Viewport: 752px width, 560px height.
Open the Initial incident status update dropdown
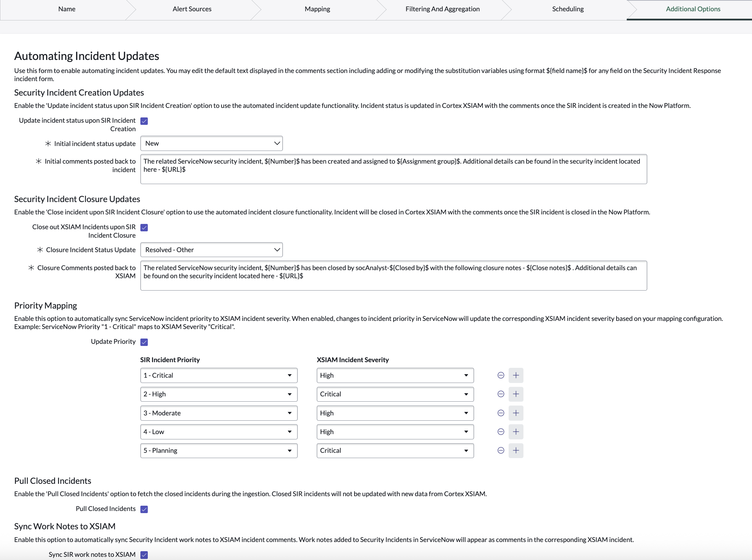(x=212, y=143)
